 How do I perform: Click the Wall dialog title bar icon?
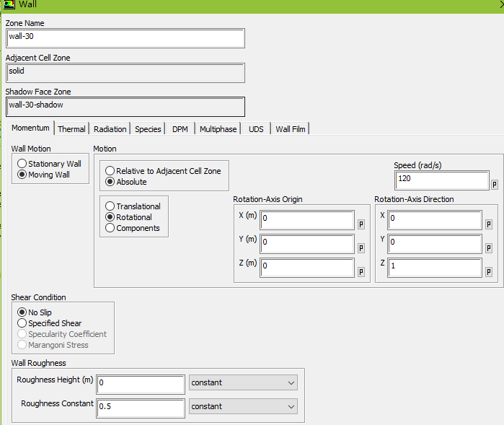[9, 5]
